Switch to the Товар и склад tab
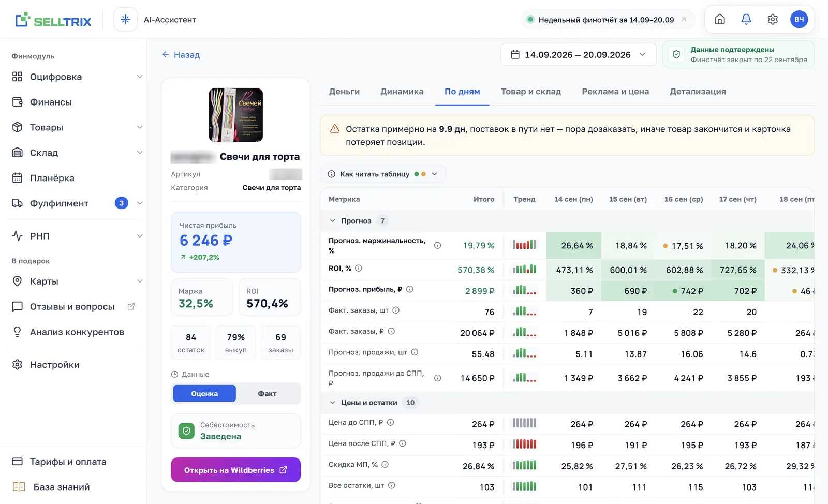This screenshot has width=828, height=504. 531,92
